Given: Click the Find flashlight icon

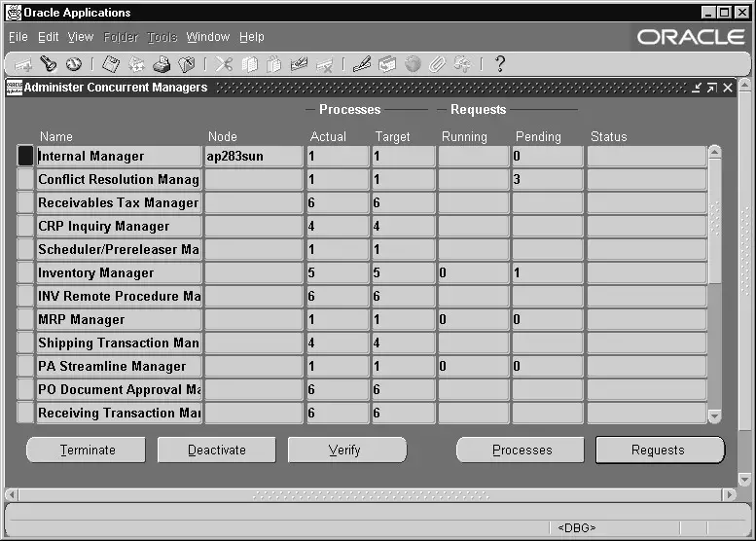Looking at the screenshot, I should coord(49,63).
